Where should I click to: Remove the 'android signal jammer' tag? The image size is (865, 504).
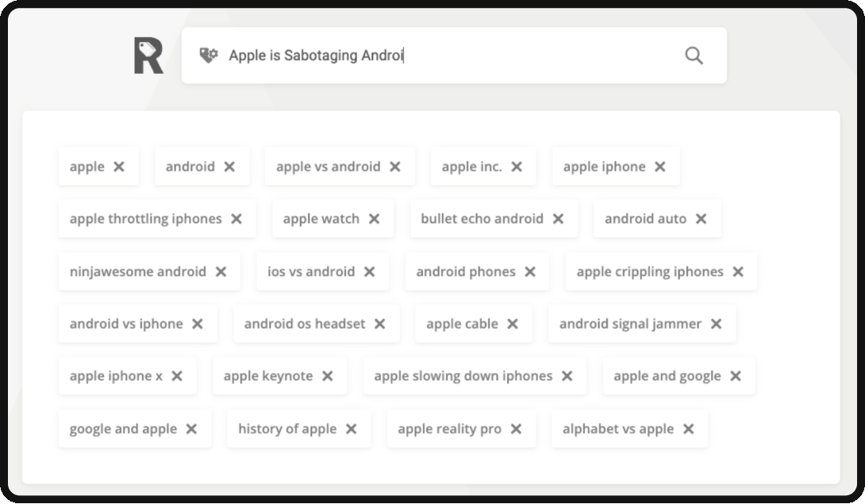716,324
